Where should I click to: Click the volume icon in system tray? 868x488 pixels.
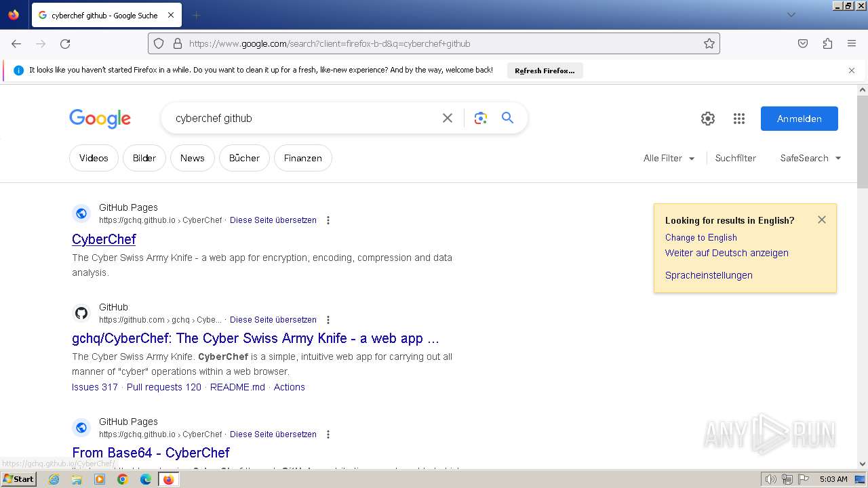(771, 479)
